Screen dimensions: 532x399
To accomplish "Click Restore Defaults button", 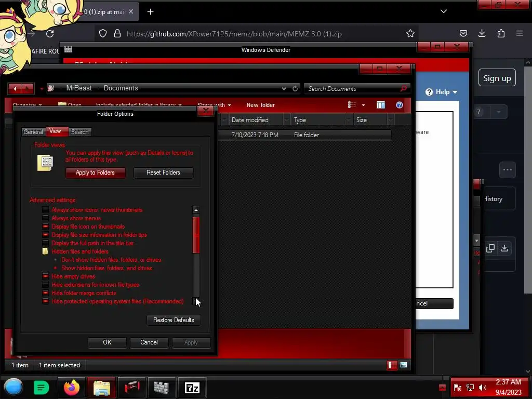I will coord(174,320).
